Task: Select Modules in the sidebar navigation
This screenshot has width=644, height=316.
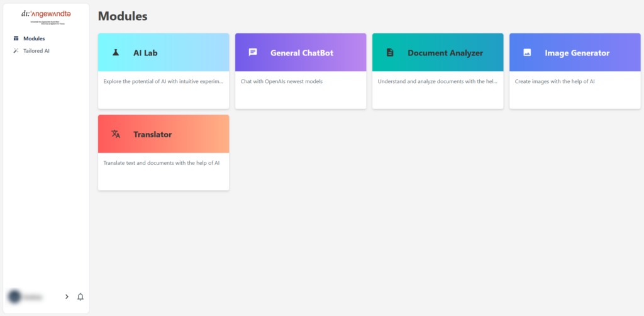Action: pos(34,38)
